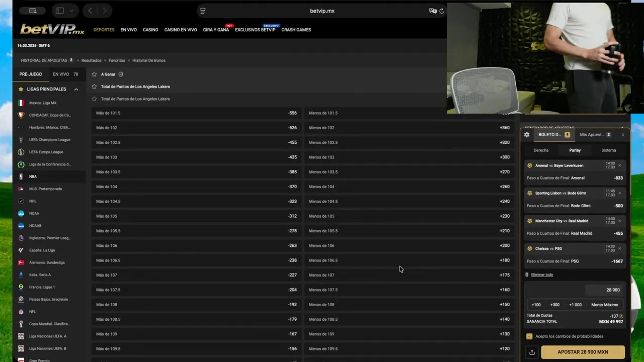Click the betVIP.mx logo
This screenshot has height=362, width=644.
pyautogui.click(x=52, y=30)
